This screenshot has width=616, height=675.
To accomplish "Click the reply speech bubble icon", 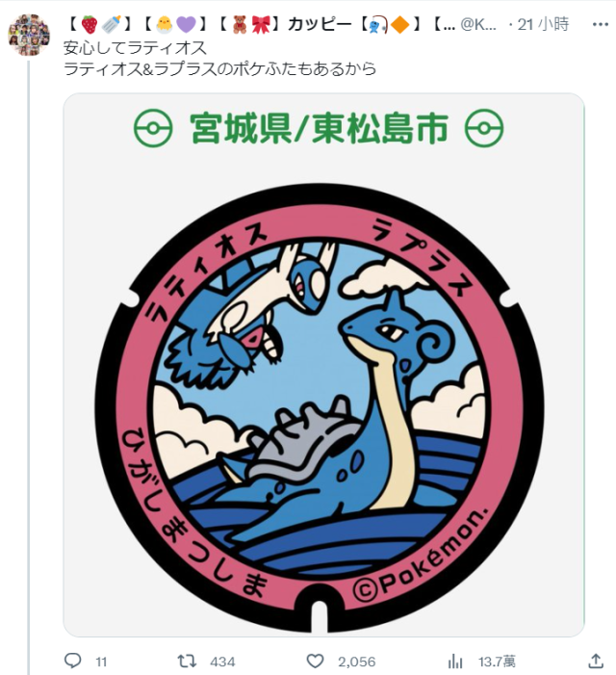I will 73,661.
